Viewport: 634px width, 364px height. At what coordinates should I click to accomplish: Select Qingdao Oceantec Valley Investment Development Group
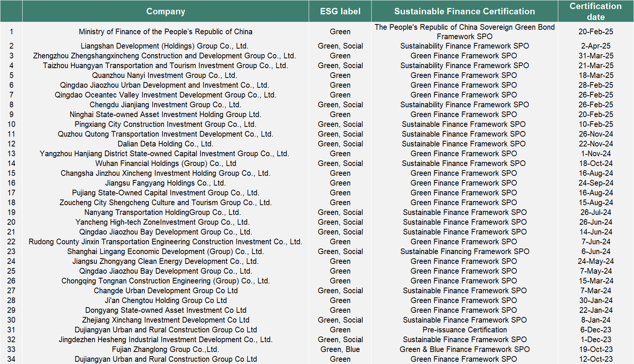tap(165, 95)
